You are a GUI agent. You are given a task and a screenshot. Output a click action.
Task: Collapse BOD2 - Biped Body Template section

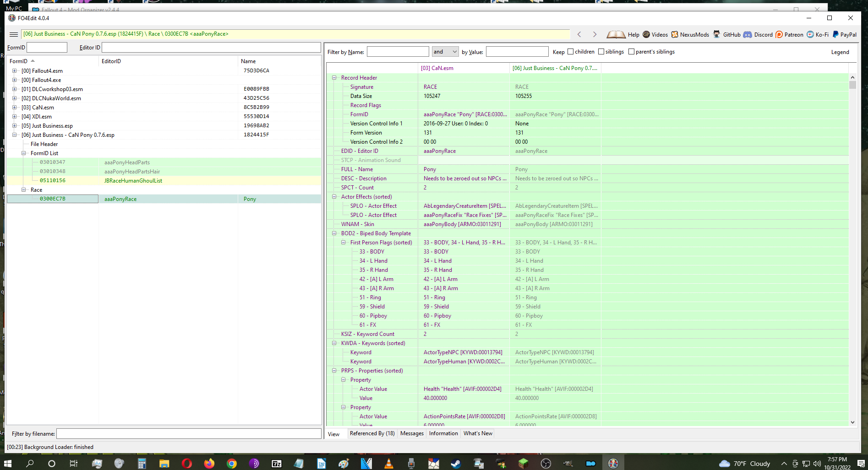pyautogui.click(x=334, y=233)
